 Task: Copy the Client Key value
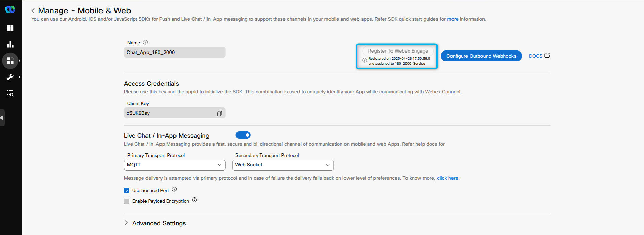(219, 114)
